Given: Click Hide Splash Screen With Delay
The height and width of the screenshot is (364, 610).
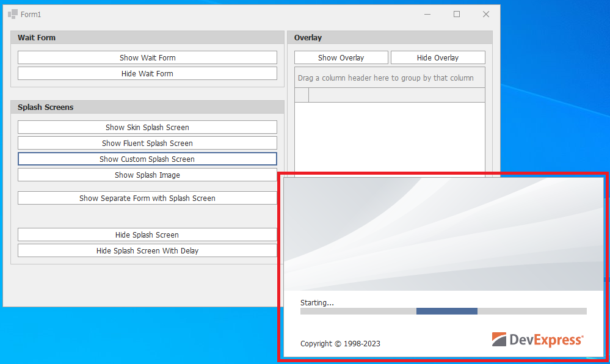Looking at the screenshot, I should tap(147, 251).
